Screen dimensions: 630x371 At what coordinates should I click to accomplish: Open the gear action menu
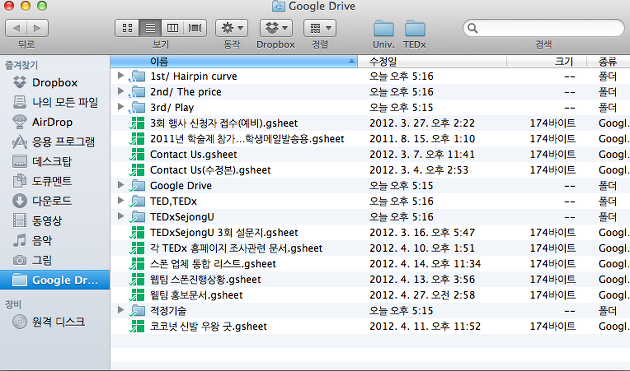point(231,28)
